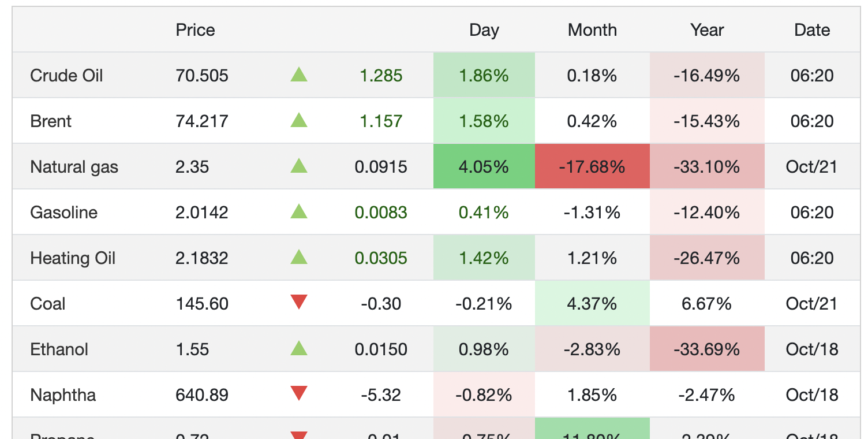
Task: Click the up arrow in Ethanol row
Action: coord(299,348)
